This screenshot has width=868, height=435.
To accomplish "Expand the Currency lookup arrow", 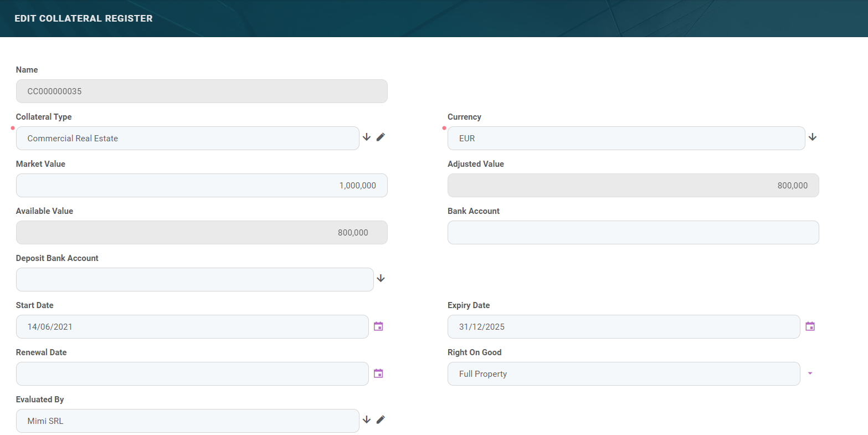I will pyautogui.click(x=812, y=137).
